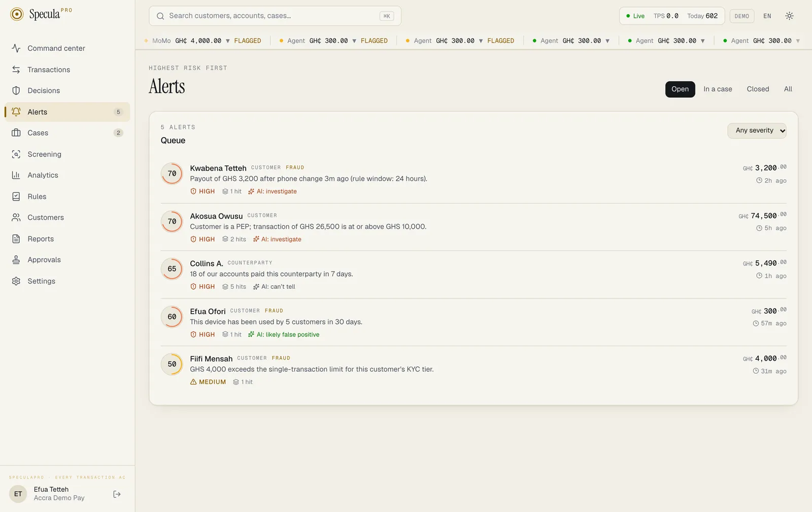Open the Any severity dropdown
The height and width of the screenshot is (512, 812).
[757, 130]
